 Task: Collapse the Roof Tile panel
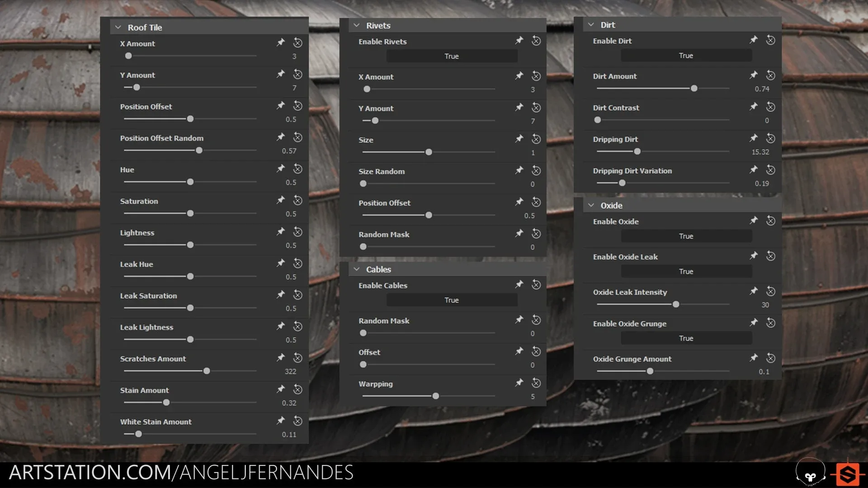click(118, 27)
